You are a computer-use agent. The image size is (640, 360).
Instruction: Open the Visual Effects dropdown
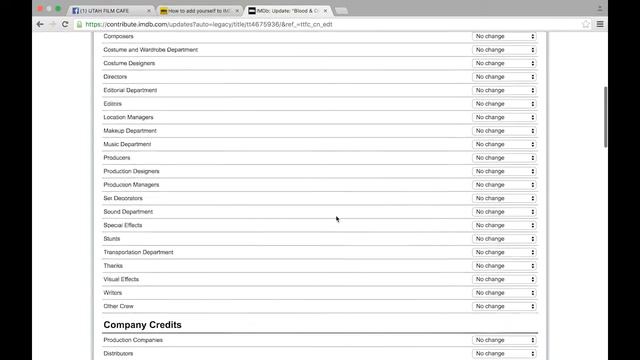[x=504, y=279]
